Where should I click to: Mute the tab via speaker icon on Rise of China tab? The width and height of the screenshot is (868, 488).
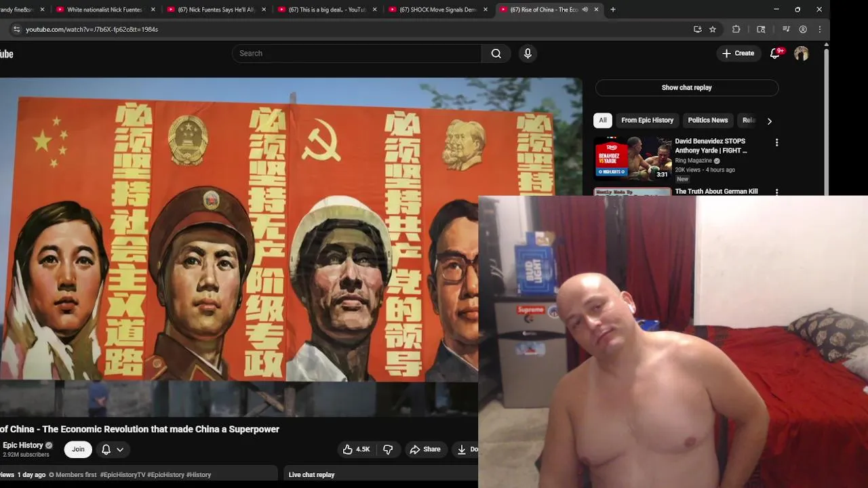click(x=585, y=9)
